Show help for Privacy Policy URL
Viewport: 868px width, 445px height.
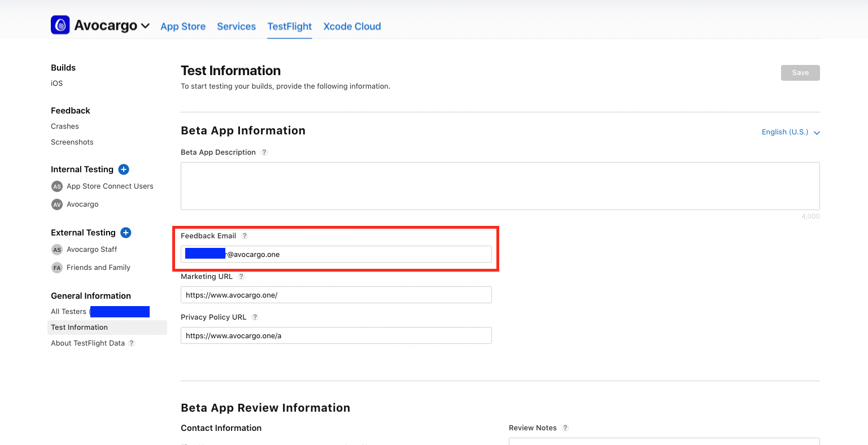[255, 317]
